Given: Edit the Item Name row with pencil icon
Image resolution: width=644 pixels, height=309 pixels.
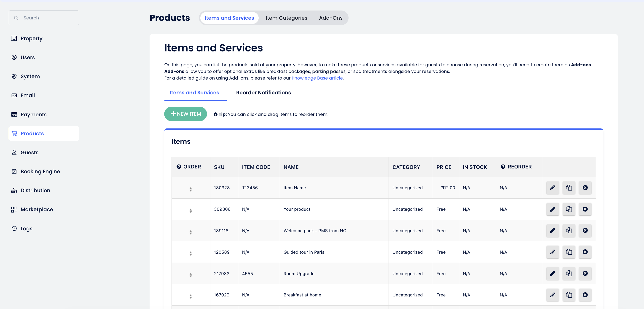Looking at the screenshot, I should [x=553, y=188].
